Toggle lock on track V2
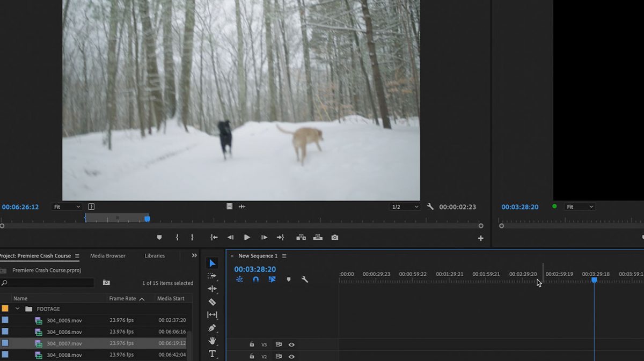Viewport: 644px width, 361px height. [x=252, y=356]
